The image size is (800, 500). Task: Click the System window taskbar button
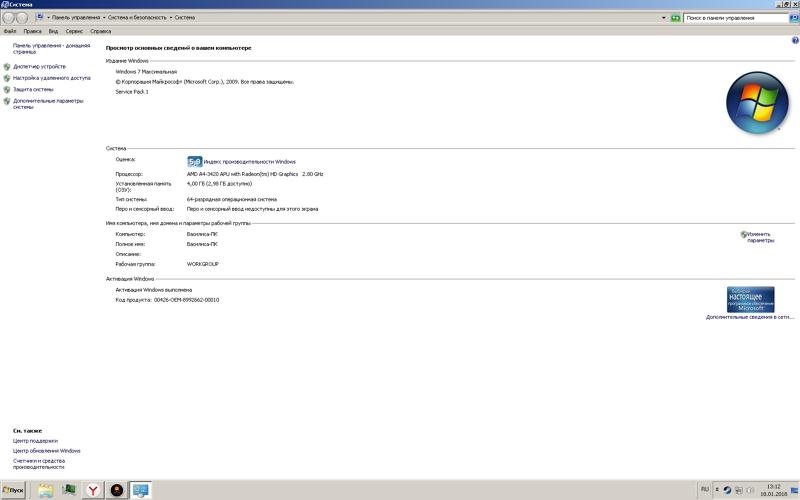[x=140, y=490]
